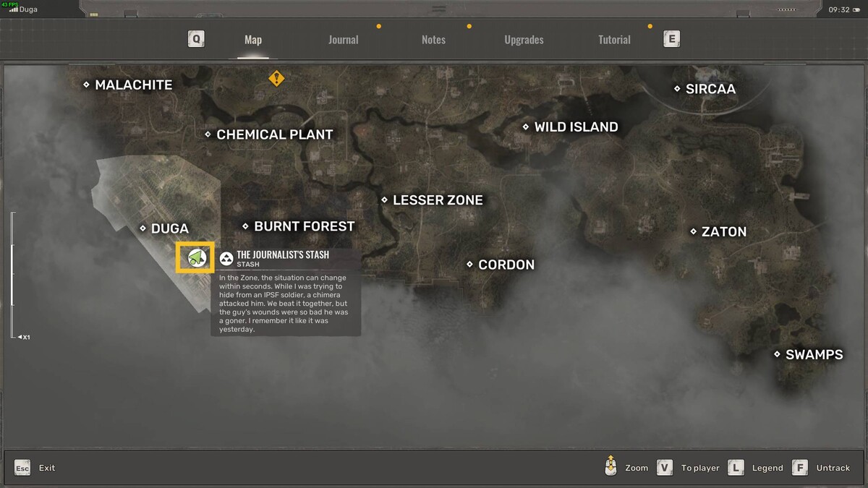
Task: Click the 09:32 clock display
Action: click(839, 9)
